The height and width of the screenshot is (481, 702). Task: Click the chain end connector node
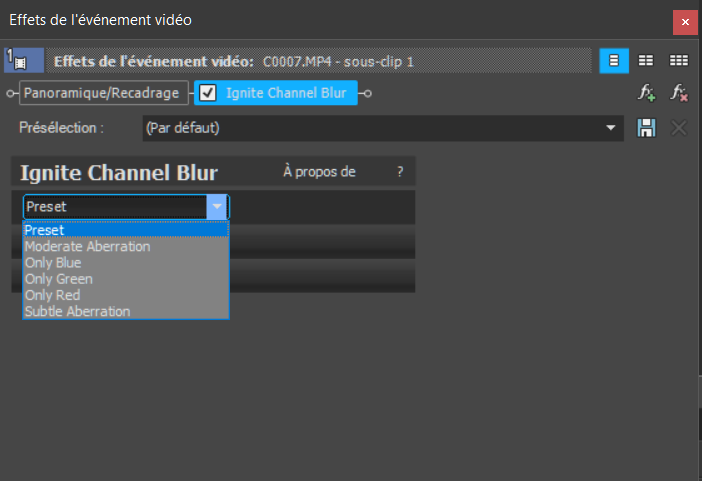click(x=367, y=94)
